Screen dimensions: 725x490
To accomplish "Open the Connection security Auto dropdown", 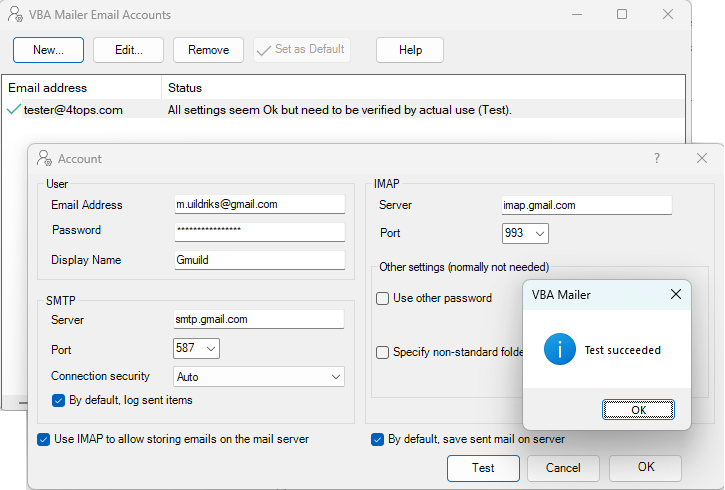I will 259,377.
